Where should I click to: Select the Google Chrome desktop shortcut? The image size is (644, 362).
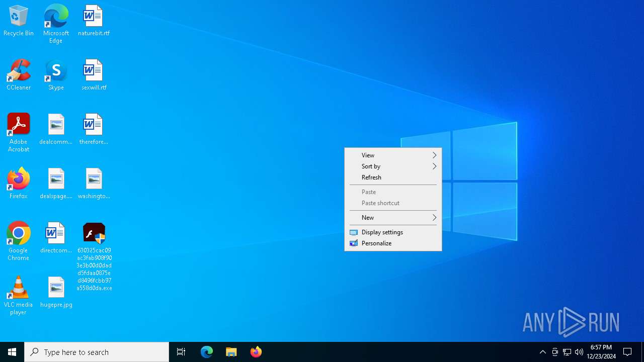coord(19,241)
